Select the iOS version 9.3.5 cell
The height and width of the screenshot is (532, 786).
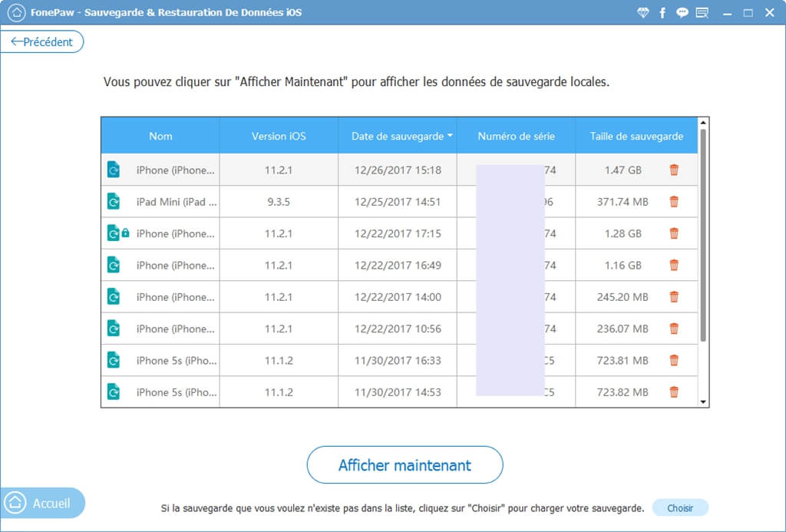(x=279, y=202)
